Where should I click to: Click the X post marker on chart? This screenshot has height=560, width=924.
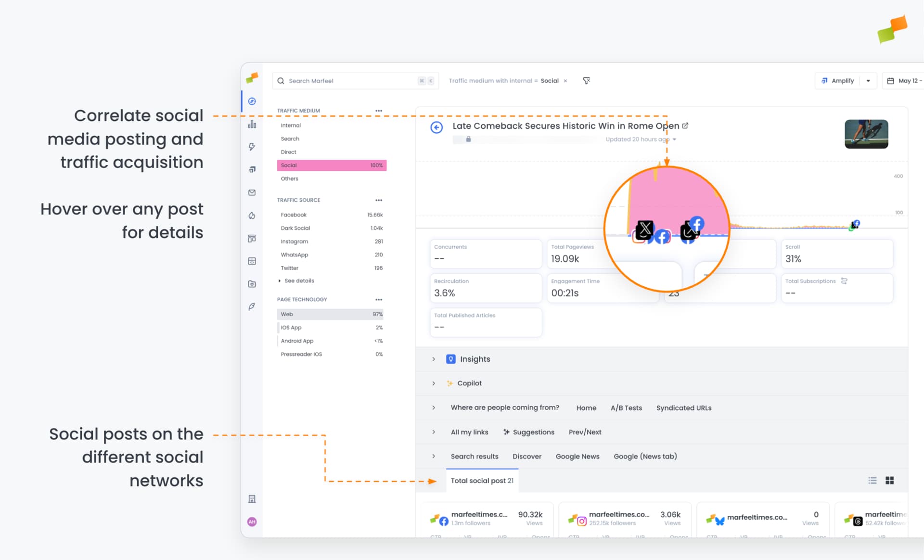pos(644,229)
